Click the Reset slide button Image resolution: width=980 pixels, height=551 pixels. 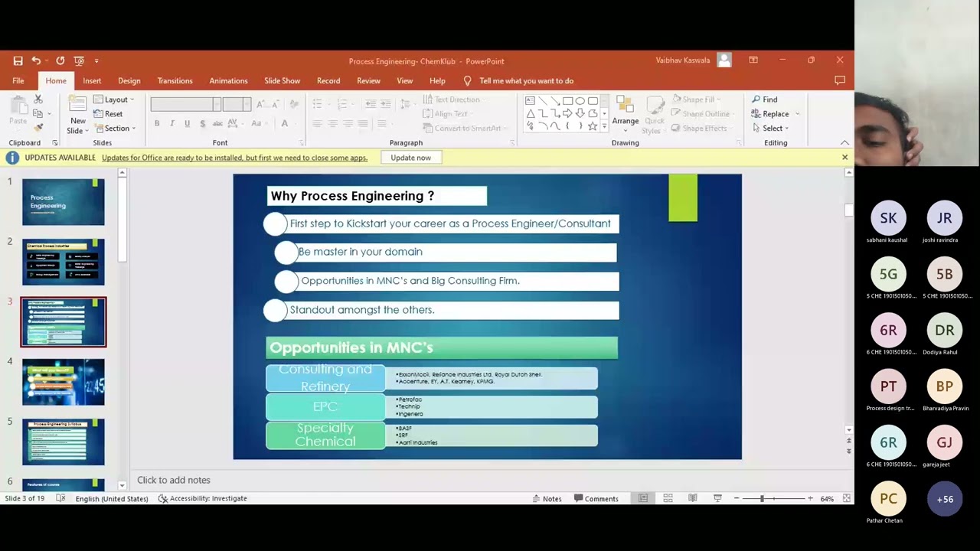(107, 114)
